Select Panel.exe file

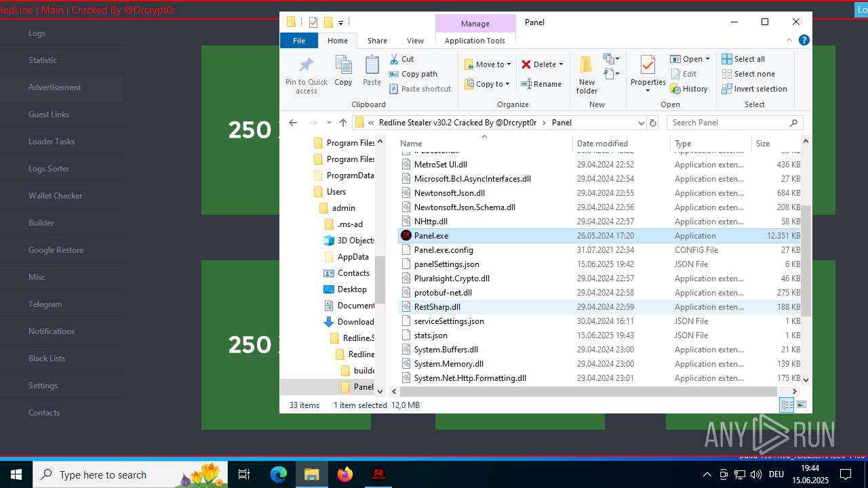tap(599, 236)
